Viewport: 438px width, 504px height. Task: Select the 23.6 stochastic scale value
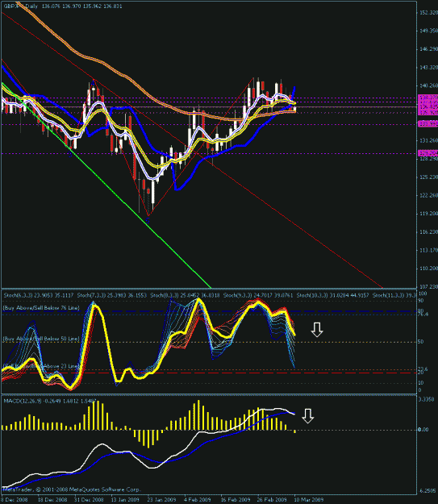pyautogui.click(x=423, y=369)
